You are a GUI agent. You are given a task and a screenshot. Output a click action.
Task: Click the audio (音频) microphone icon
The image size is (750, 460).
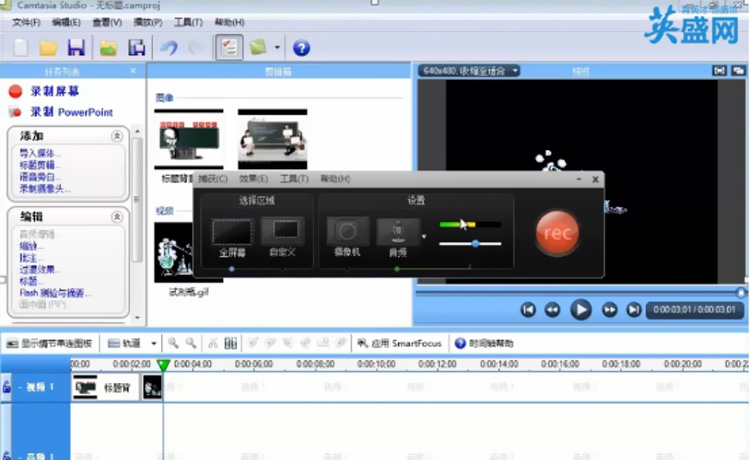click(x=397, y=233)
